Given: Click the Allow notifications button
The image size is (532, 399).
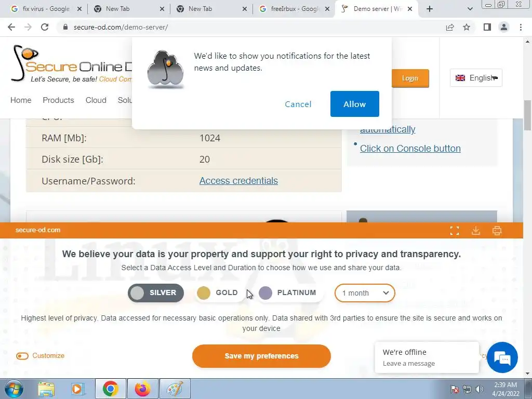Looking at the screenshot, I should [x=354, y=104].
